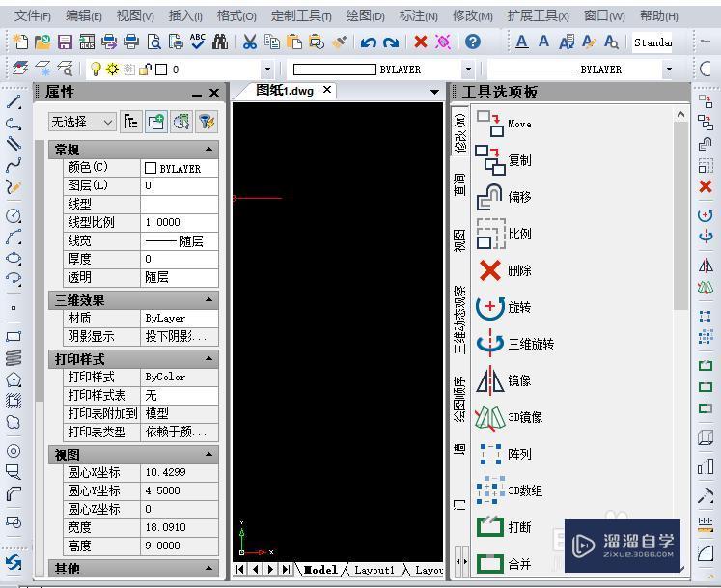Click the Cut scissors icon
721x588 pixels.
pos(249,42)
